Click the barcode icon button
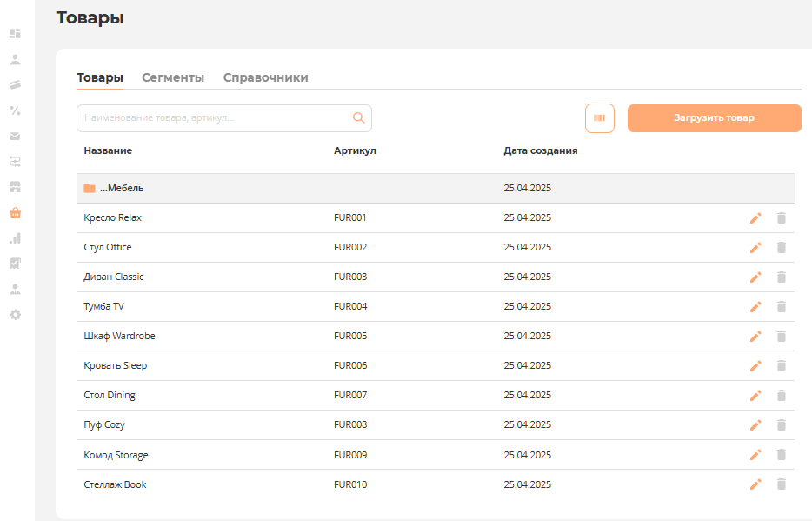The height and width of the screenshot is (521, 812). point(599,118)
